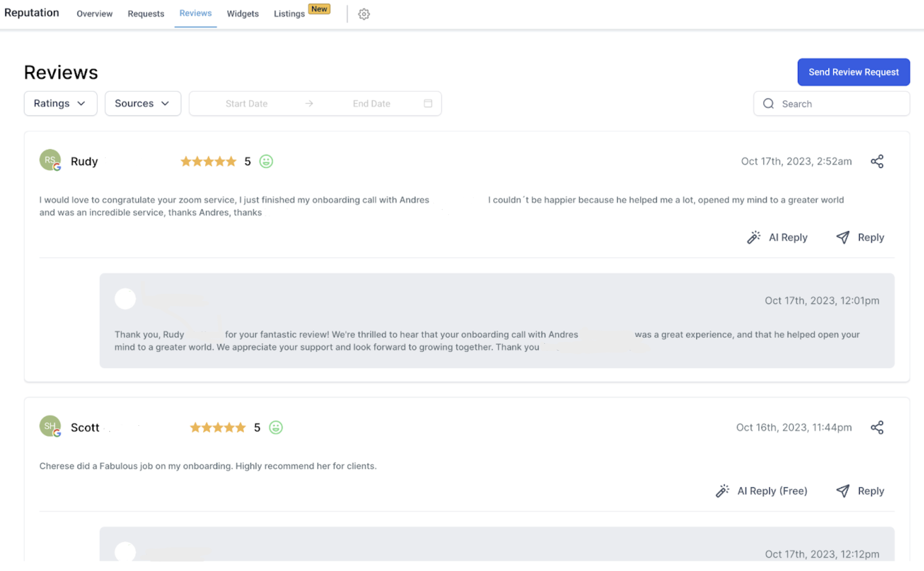Screen dimensions: 924x571
Task: Click the response text thanking Rudy
Action: pos(487,341)
